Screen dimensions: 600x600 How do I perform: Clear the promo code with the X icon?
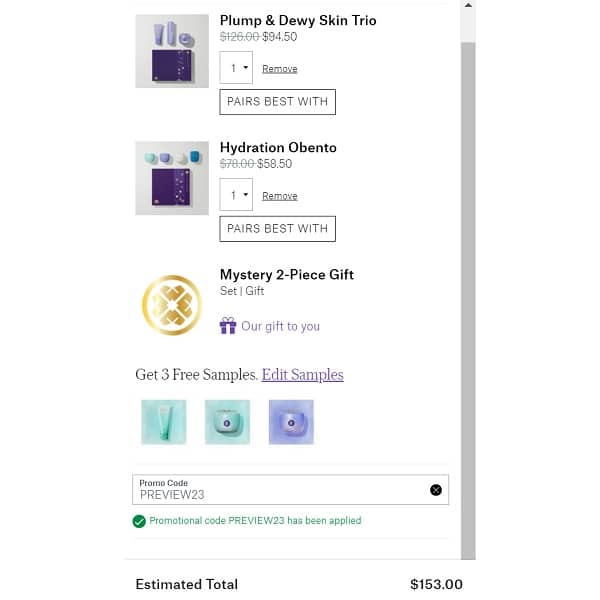tap(436, 490)
